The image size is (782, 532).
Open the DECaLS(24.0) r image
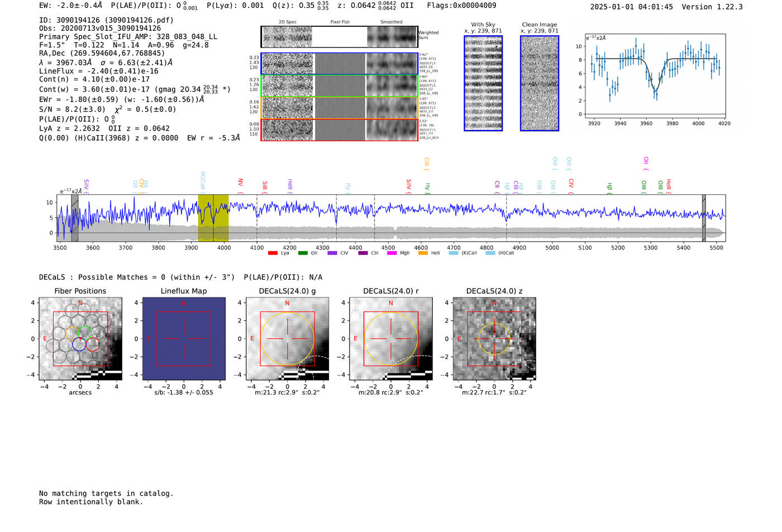click(391, 339)
